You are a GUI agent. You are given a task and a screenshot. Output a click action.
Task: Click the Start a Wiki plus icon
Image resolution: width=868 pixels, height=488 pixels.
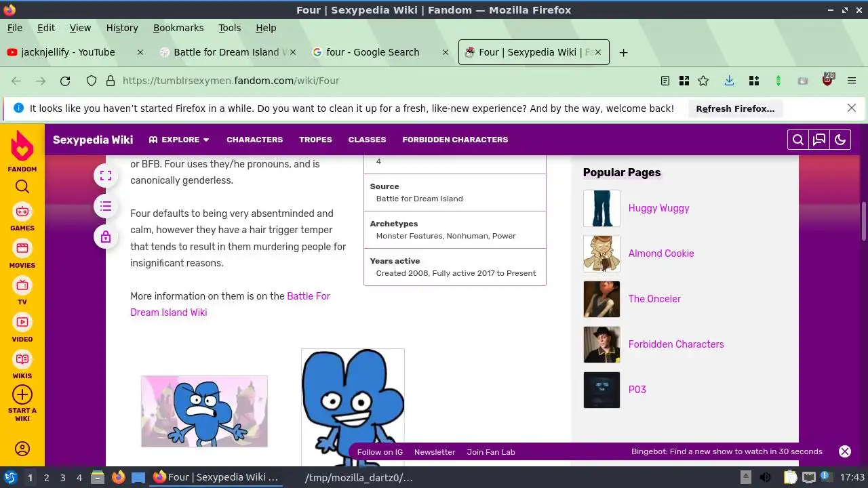22,394
